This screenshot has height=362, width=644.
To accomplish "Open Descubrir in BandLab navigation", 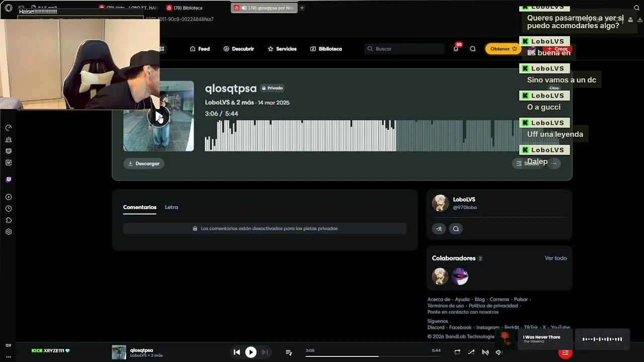I will coord(239,49).
